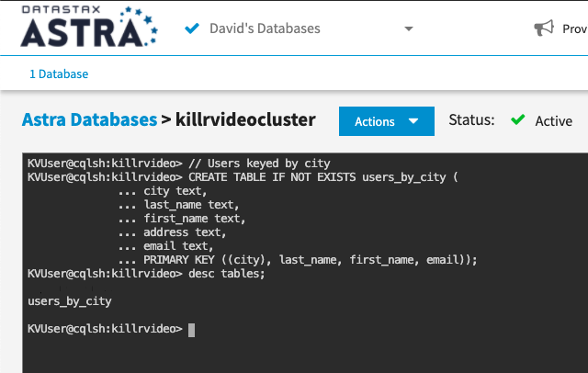
Task: Click the blue checkmark beside David's Databases
Action: tap(192, 28)
